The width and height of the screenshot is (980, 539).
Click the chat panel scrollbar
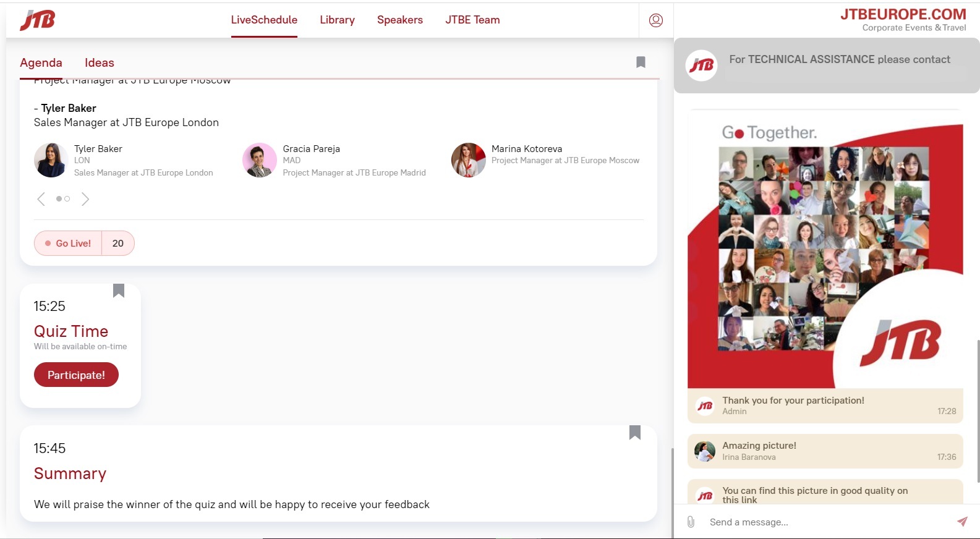(978, 411)
